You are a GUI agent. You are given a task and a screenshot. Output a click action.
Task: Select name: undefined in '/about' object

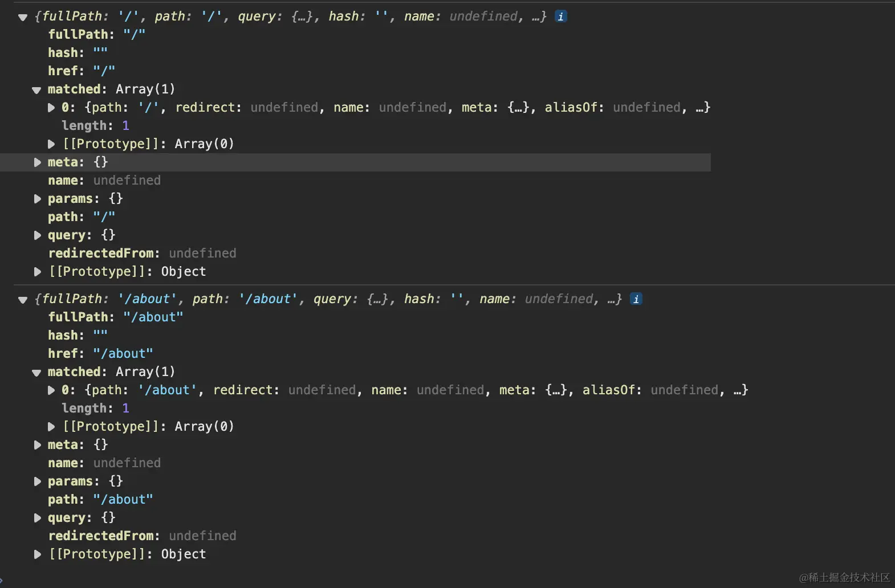[104, 463]
